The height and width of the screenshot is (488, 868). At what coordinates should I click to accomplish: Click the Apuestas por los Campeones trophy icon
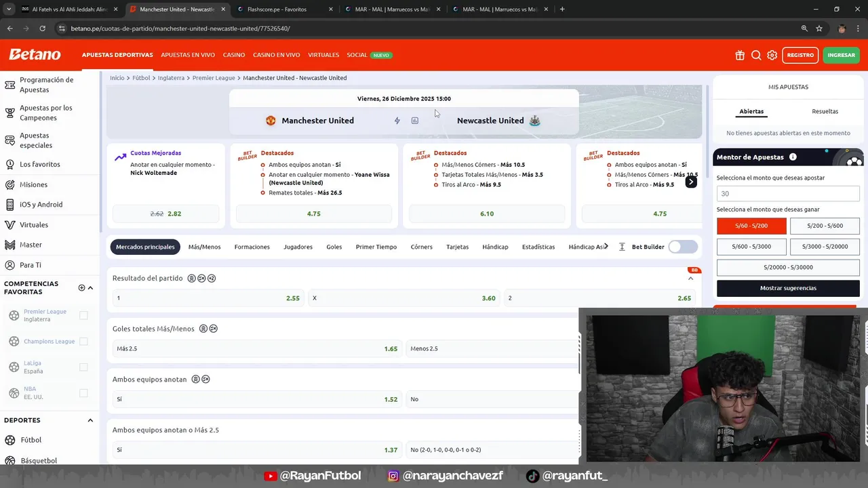point(9,113)
